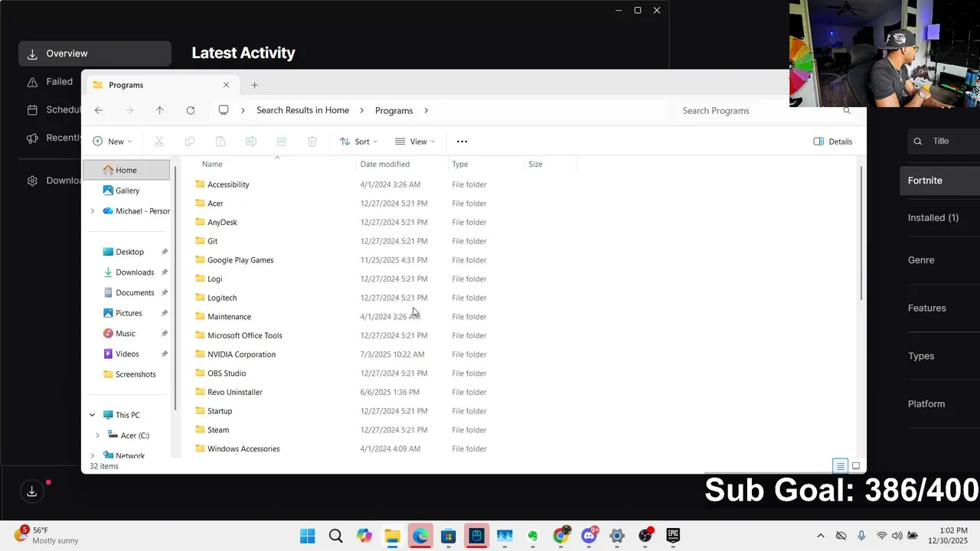The width and height of the screenshot is (980, 551).
Task: Select the Accessibility folder
Action: (x=228, y=184)
